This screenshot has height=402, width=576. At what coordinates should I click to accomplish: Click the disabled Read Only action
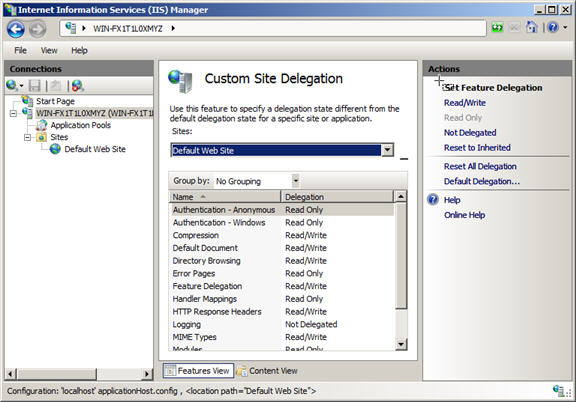463,118
